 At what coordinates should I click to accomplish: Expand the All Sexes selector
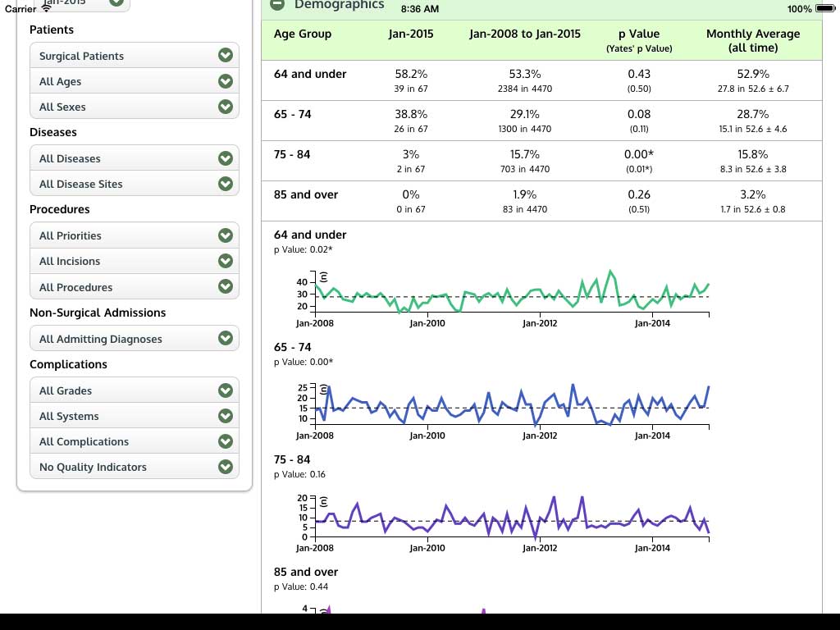pyautogui.click(x=135, y=107)
